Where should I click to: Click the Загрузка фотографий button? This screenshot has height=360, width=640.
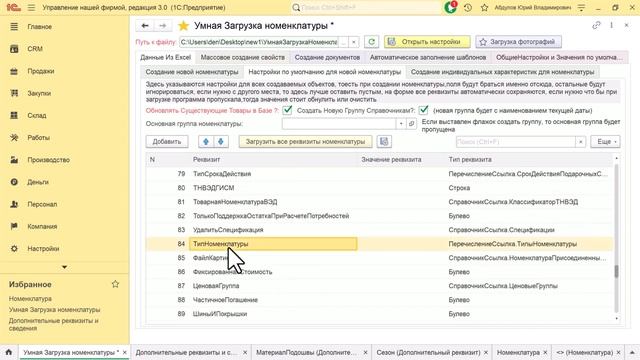(518, 42)
